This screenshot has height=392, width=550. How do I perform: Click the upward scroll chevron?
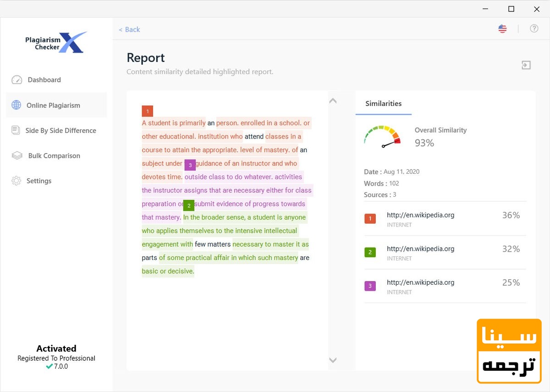point(333,101)
